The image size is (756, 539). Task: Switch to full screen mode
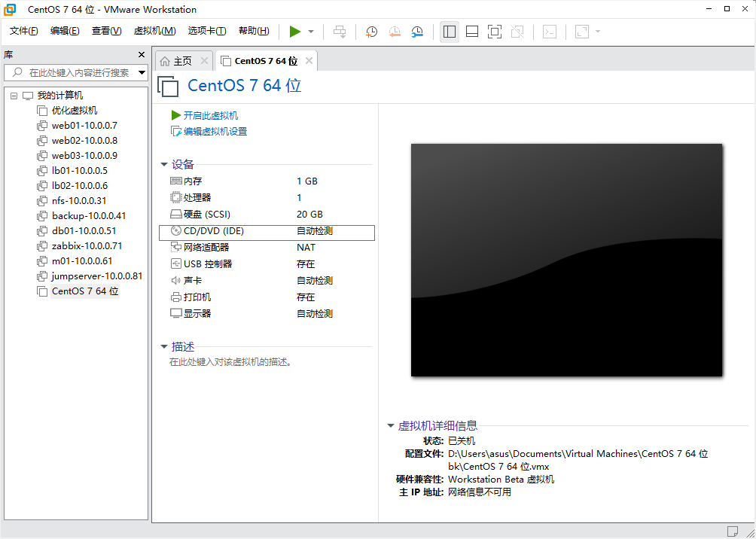[494, 32]
